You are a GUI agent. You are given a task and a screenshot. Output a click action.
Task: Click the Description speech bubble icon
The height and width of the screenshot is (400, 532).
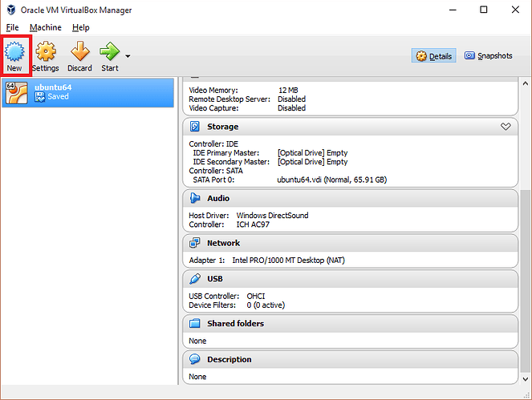tap(195, 359)
